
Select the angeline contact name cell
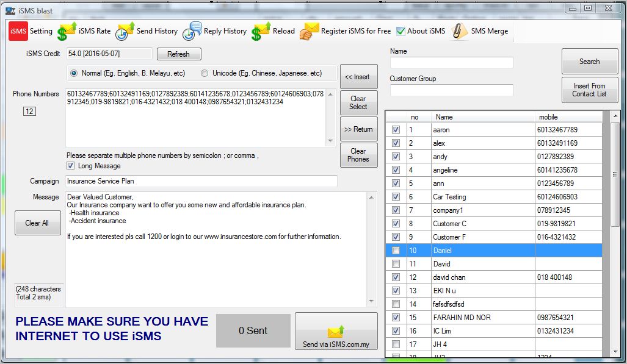click(x=483, y=170)
